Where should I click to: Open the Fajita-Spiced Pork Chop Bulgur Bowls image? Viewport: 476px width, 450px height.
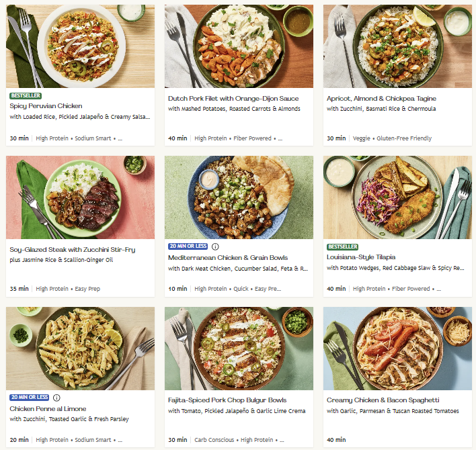tap(239, 348)
